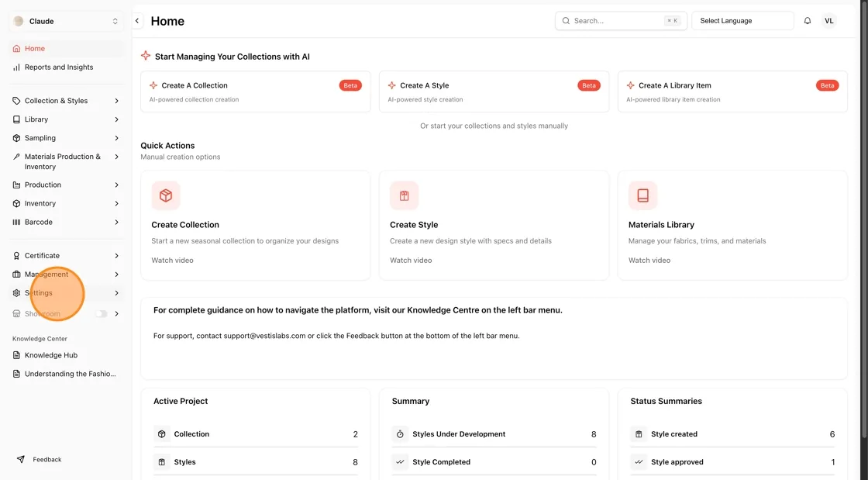Open the Create A Library Item AI card
This screenshot has width=868, height=480.
coord(732,92)
